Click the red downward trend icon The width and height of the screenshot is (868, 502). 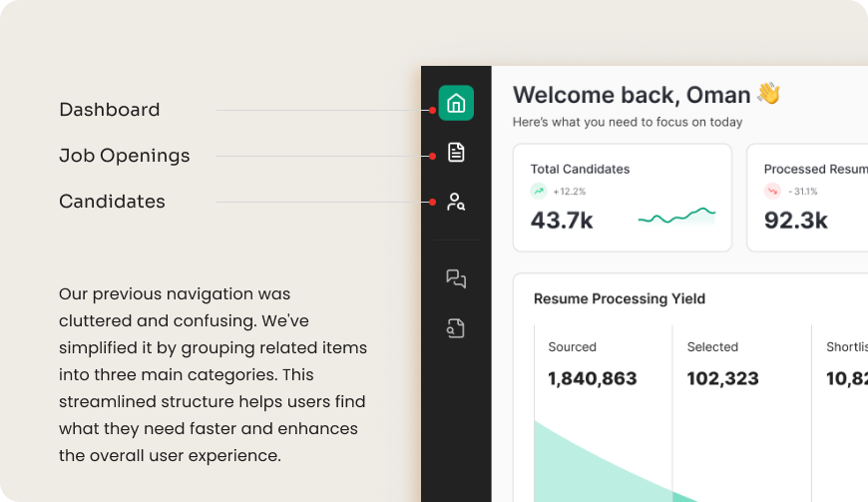coord(772,191)
